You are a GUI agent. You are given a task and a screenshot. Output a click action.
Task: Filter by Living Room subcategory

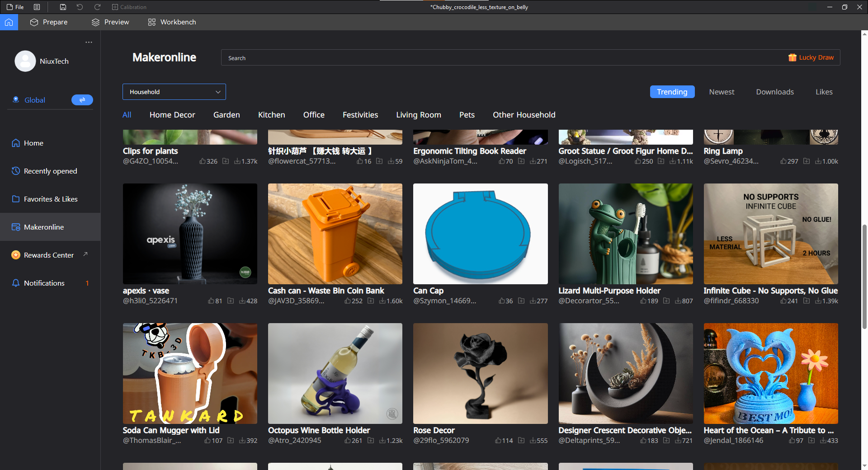pos(419,115)
